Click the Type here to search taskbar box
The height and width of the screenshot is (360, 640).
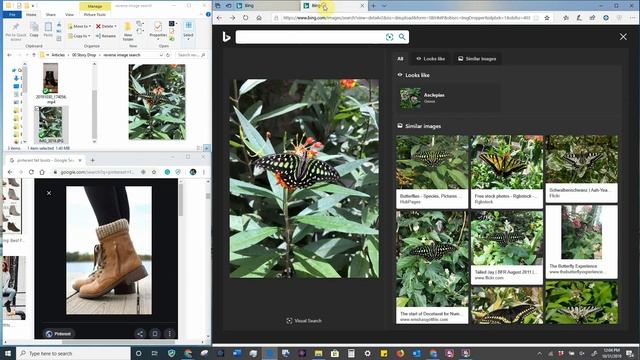(73, 353)
